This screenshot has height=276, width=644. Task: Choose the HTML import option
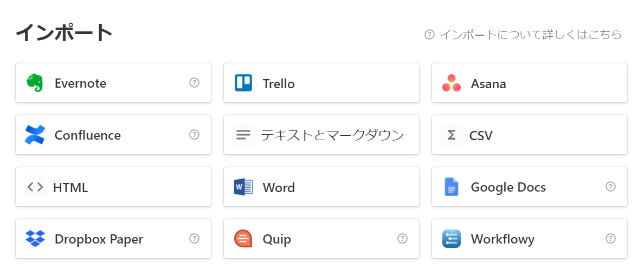pyautogui.click(x=113, y=187)
